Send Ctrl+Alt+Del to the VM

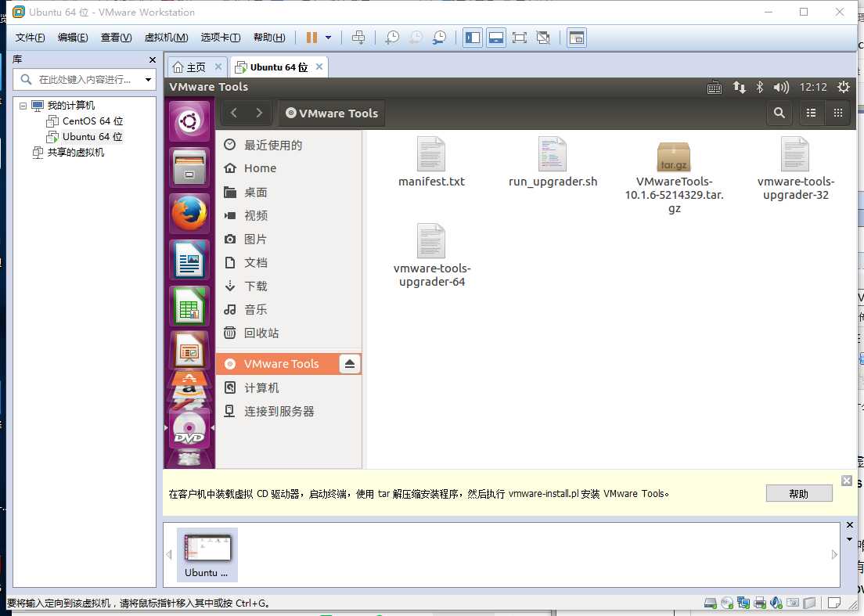coord(358,38)
